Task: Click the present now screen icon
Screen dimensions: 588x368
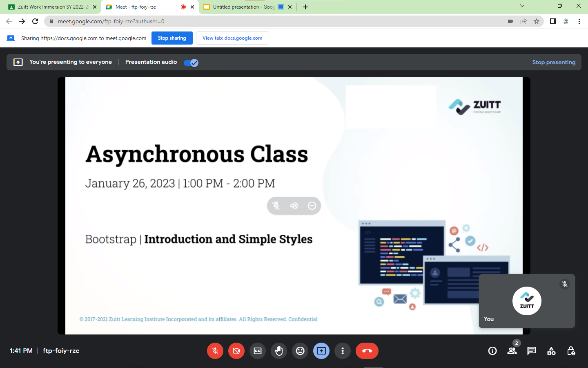Action: point(321,351)
